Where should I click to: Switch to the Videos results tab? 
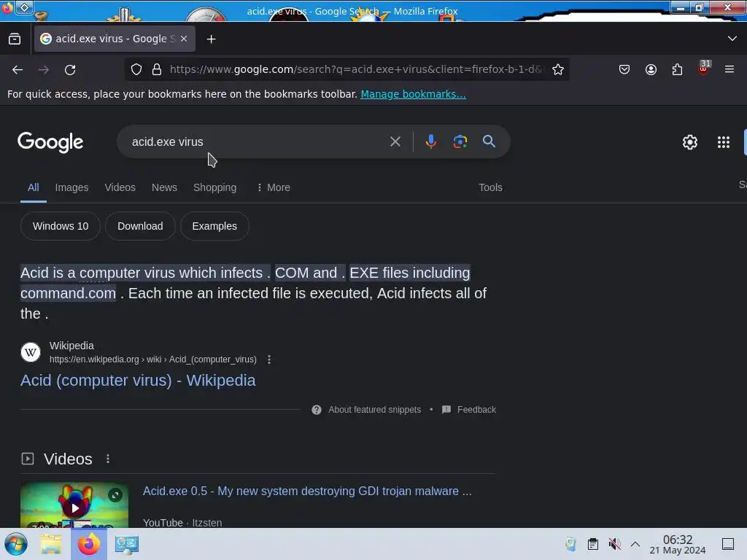(x=120, y=187)
